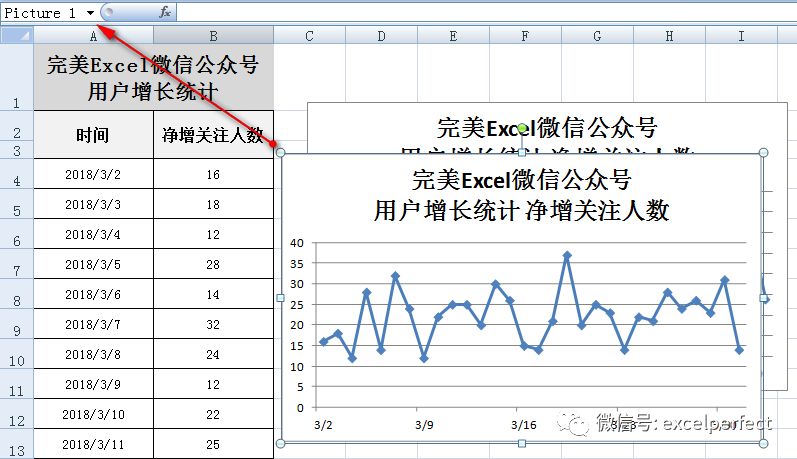Click the picture's bottom middle resize handle

[x=522, y=444]
